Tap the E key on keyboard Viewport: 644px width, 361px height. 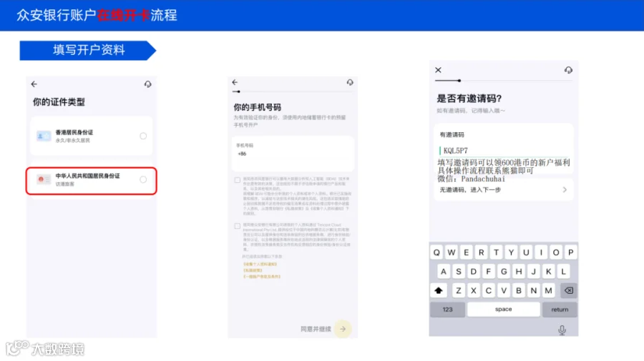[466, 253]
